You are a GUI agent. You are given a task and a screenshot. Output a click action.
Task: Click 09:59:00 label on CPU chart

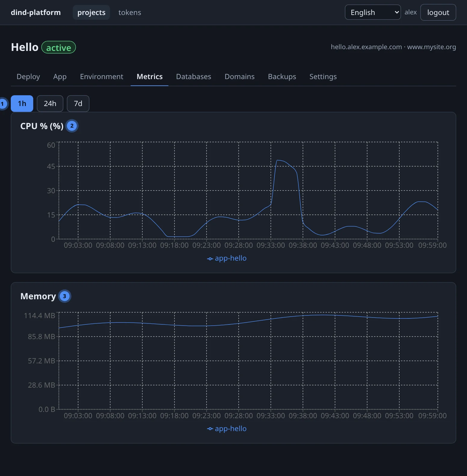[432, 245]
